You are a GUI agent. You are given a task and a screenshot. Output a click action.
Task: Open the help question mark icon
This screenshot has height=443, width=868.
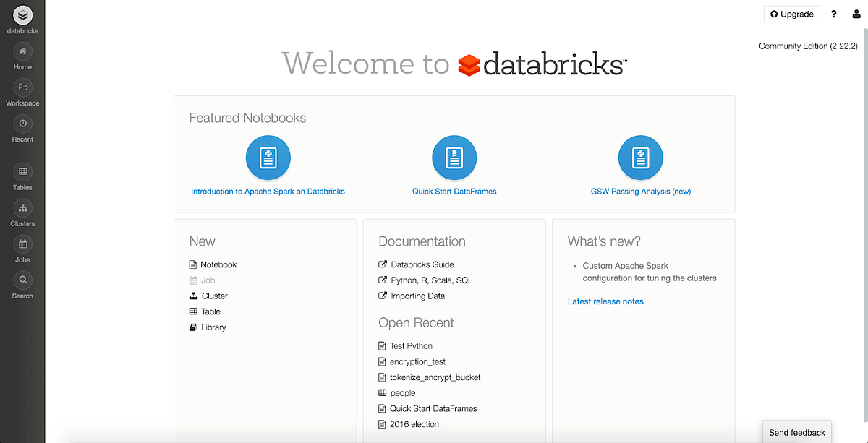coord(833,14)
